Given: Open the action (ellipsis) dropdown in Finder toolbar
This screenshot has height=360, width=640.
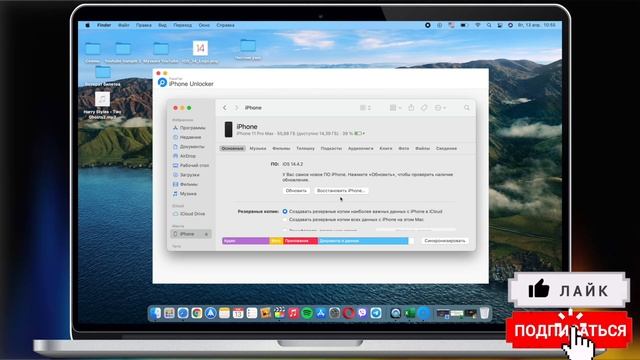Looking at the screenshot, I should coord(440,108).
